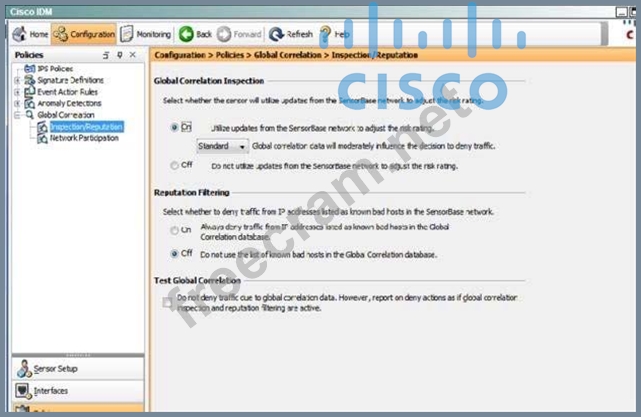Open the Monitoring section

tap(146, 33)
